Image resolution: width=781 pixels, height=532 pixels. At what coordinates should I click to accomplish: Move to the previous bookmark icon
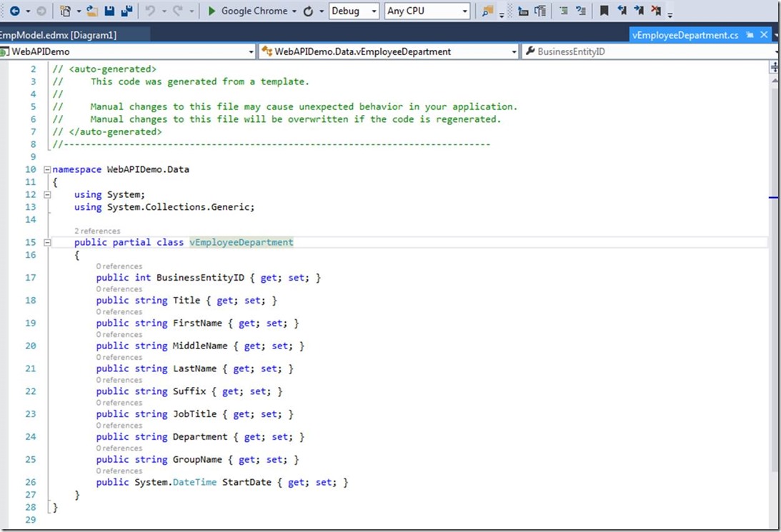[x=622, y=11]
